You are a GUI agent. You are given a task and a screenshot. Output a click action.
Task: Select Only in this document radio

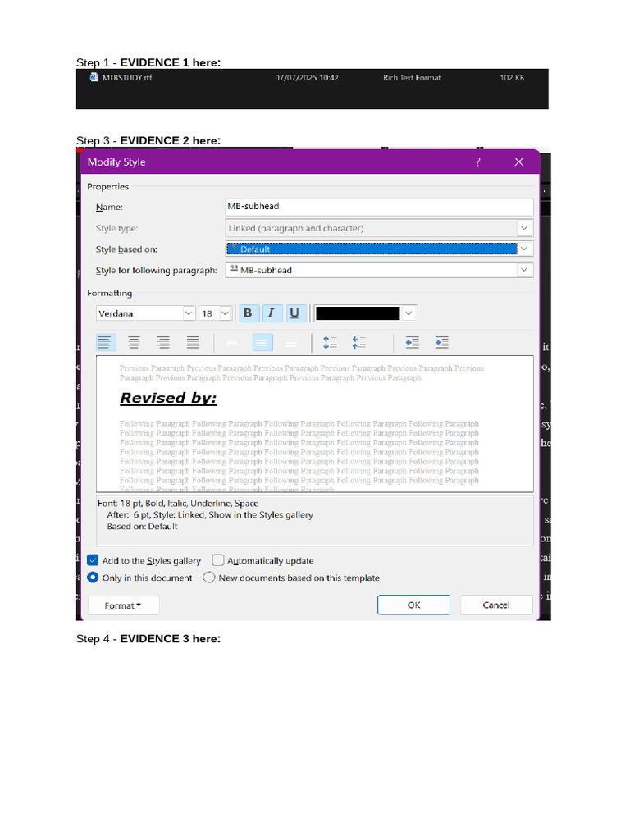coord(93,577)
